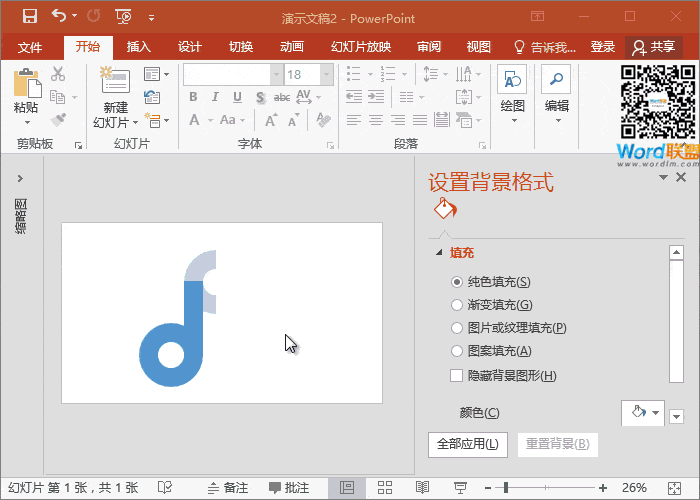Click the Align Right icon

398,120
